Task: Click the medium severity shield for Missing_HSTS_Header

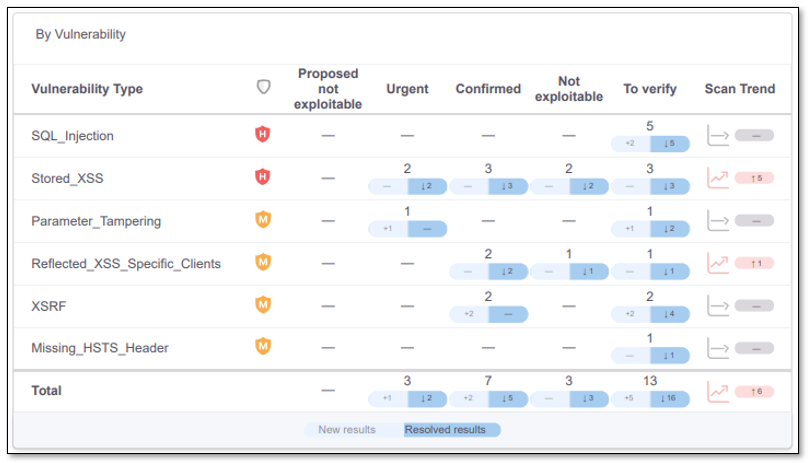Action: (x=263, y=347)
